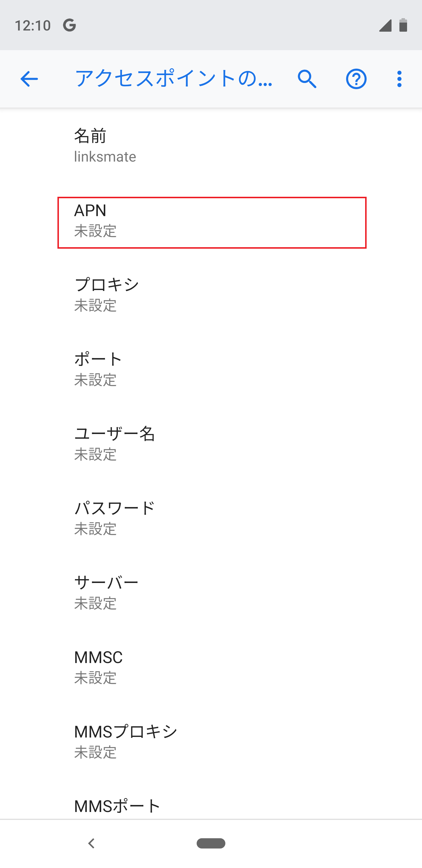Open the highlighted APN field

pyautogui.click(x=211, y=221)
